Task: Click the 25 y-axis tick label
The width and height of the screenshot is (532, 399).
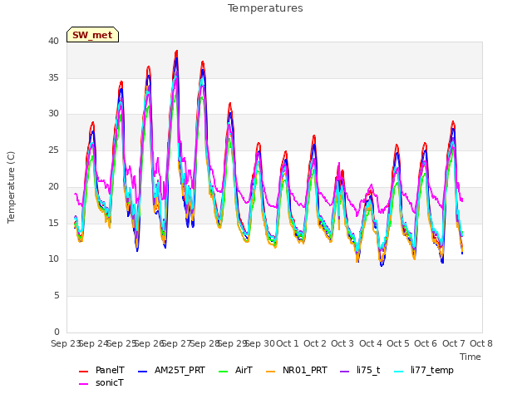Action: pyautogui.click(x=53, y=150)
